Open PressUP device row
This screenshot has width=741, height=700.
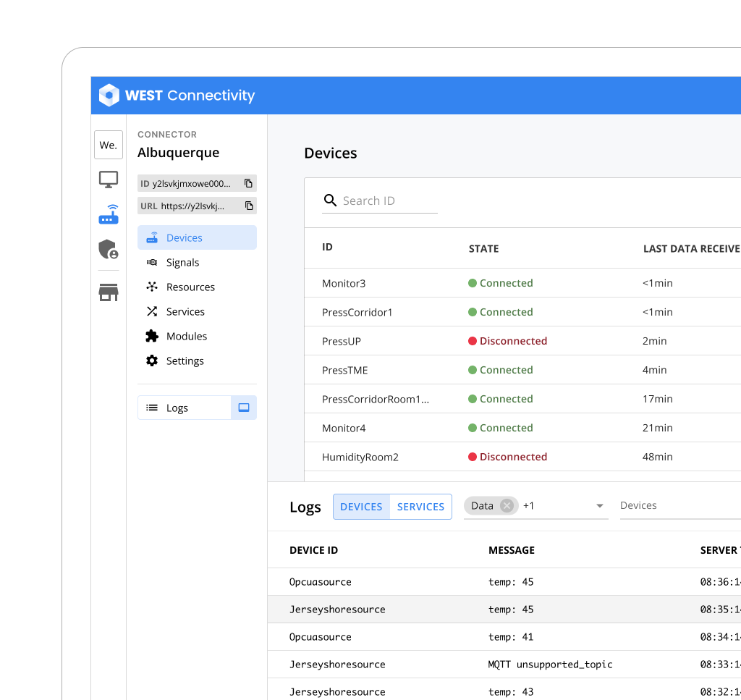(x=522, y=341)
